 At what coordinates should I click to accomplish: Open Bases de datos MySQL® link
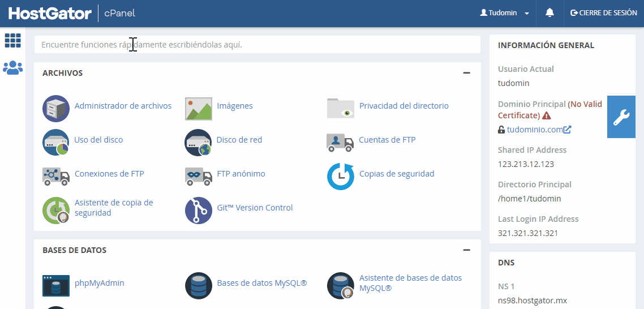(262, 283)
